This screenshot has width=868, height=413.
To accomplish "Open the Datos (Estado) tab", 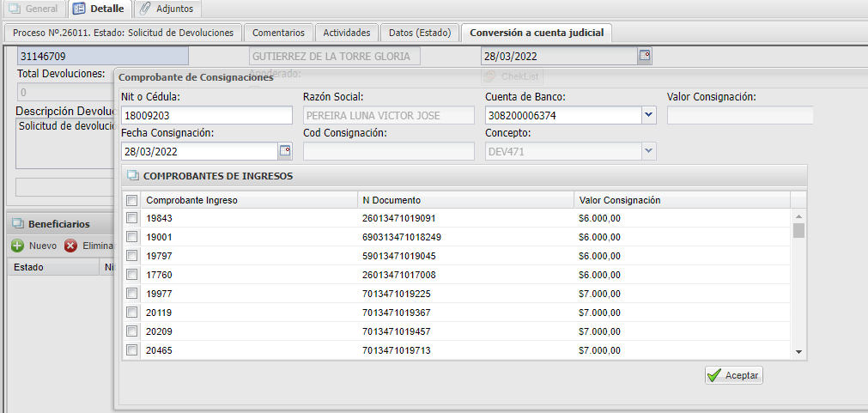I will [x=419, y=33].
